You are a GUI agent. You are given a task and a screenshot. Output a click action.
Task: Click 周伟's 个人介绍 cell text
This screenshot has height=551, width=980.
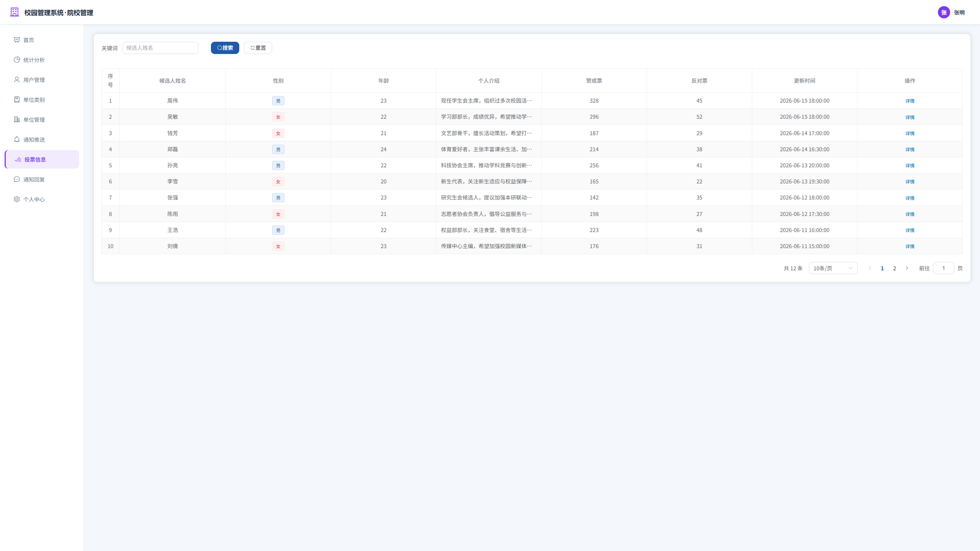point(487,101)
